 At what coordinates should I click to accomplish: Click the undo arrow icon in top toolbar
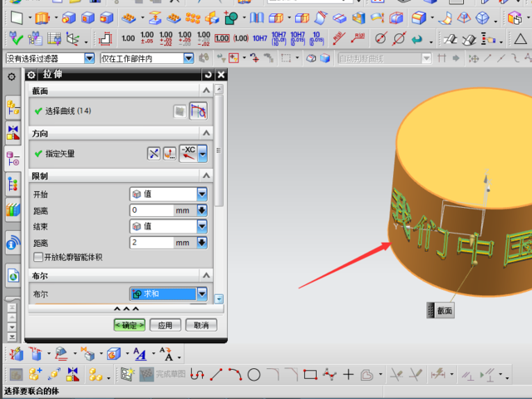pyautogui.click(x=418, y=38)
